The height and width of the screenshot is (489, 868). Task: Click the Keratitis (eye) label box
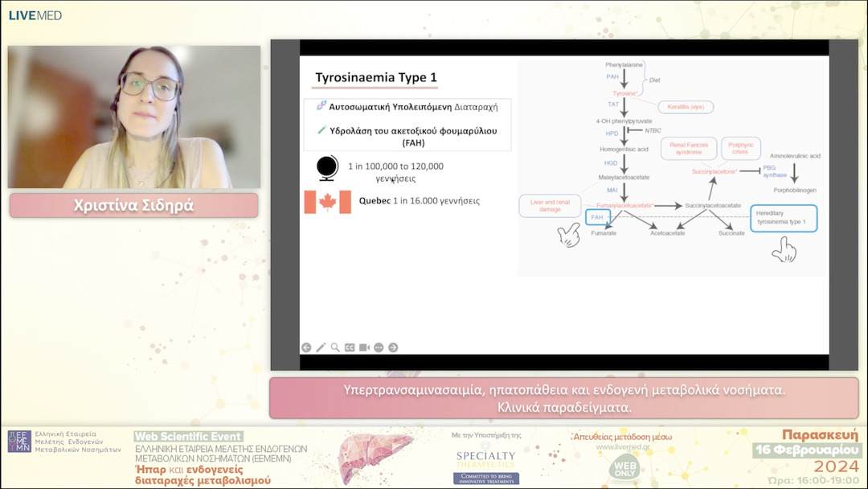click(686, 107)
